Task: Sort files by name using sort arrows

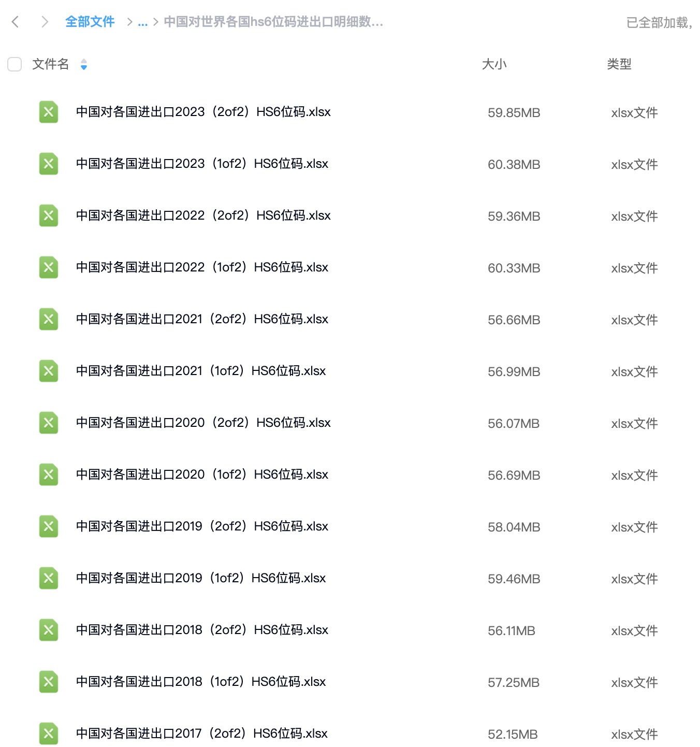Action: pyautogui.click(x=84, y=64)
